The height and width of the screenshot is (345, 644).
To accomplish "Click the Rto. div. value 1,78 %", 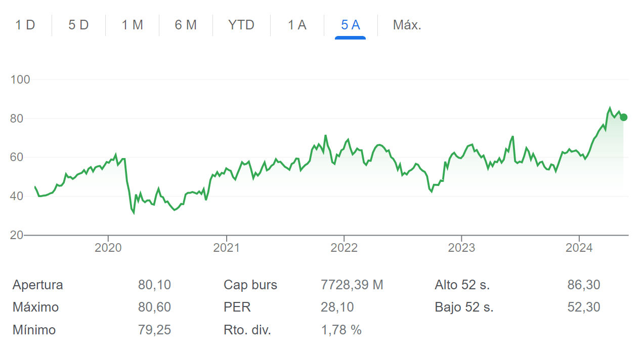I will (341, 330).
